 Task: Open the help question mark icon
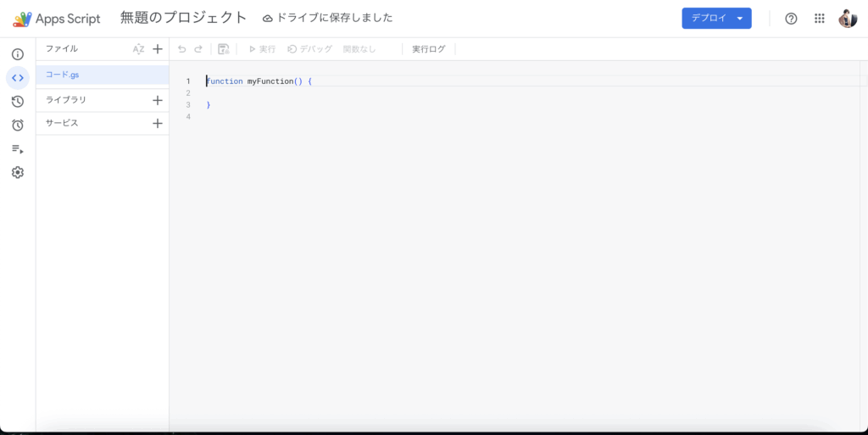791,19
